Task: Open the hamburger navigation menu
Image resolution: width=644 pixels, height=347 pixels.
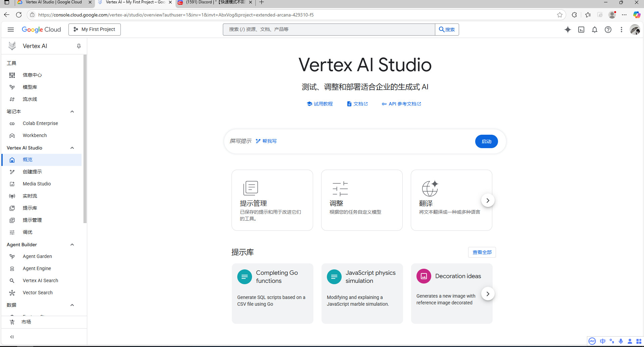Action: coord(11,30)
